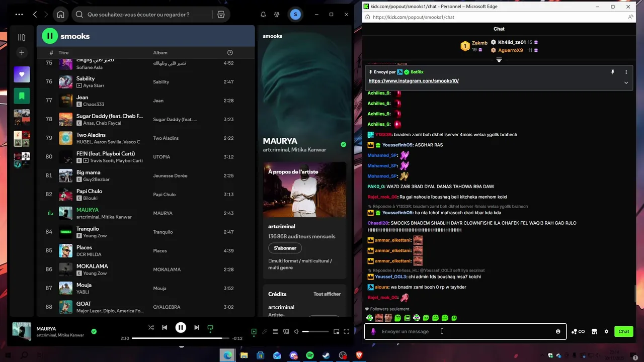Open username YoussefinhO5 saying ASGHAR RAS

pos(397,145)
